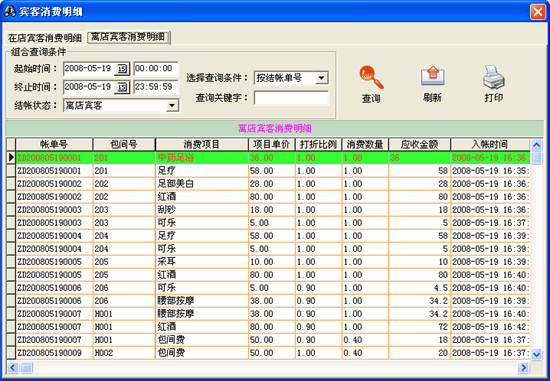Viewport: 550px width, 381px height.
Task: Select the highlighted 中药足浴 cell
Action: (202, 158)
